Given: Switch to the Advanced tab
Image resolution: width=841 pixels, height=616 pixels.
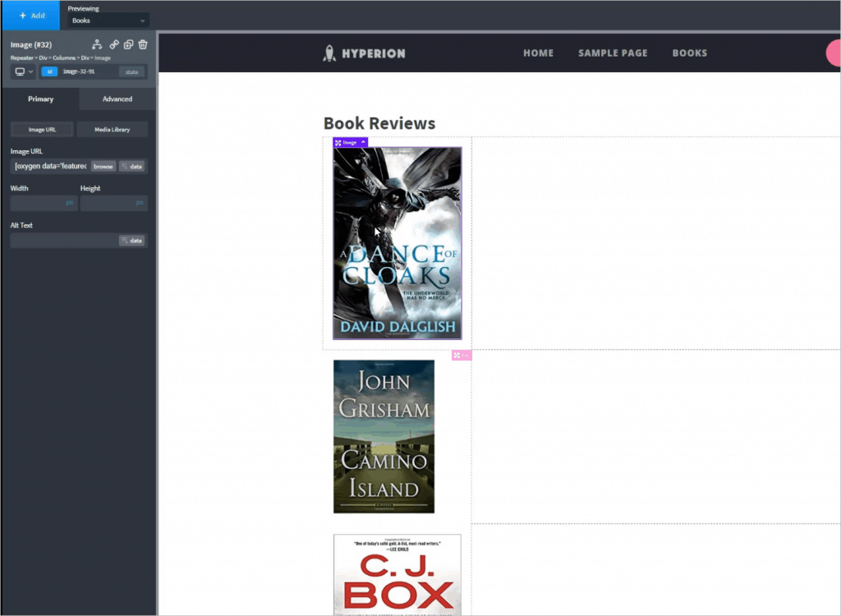Looking at the screenshot, I should pos(117,99).
